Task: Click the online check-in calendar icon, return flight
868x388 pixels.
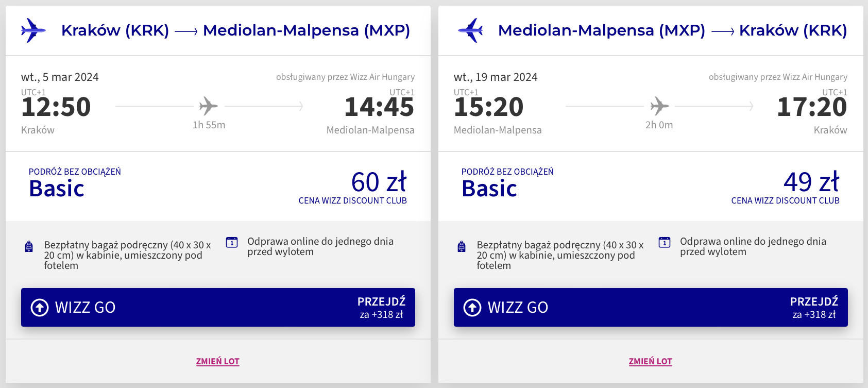Action: [665, 242]
